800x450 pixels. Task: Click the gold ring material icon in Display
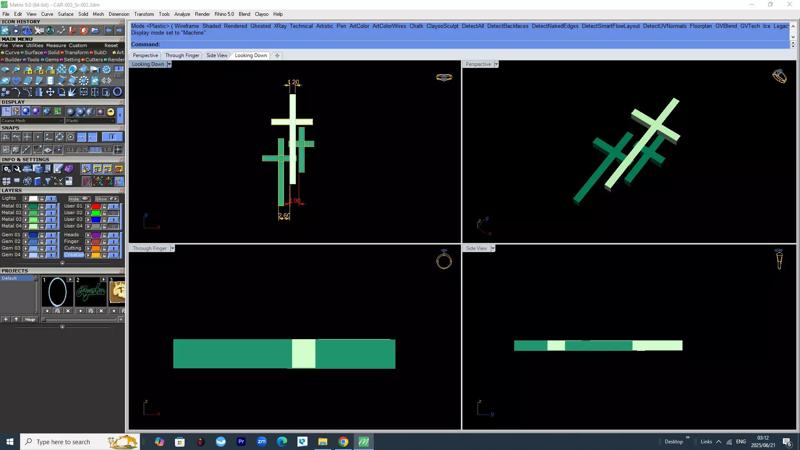(110, 112)
